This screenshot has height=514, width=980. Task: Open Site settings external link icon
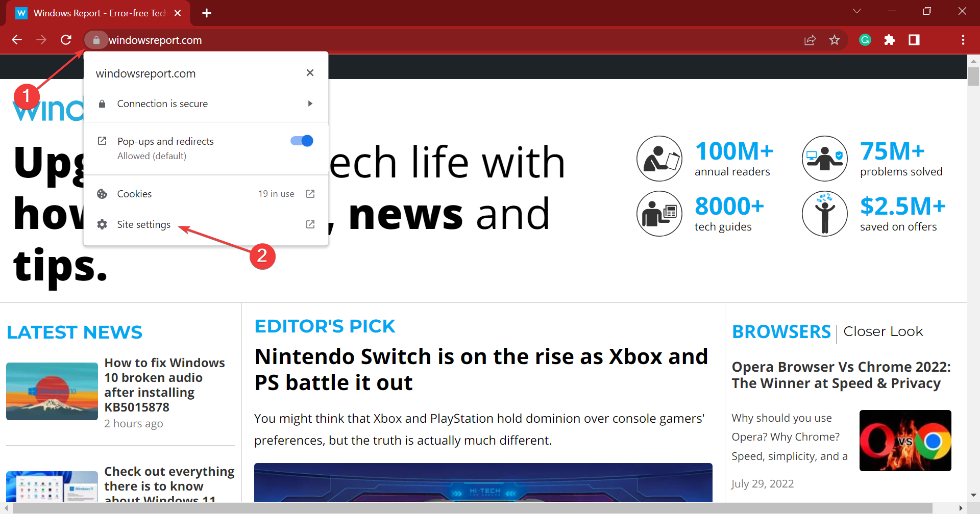[310, 224]
